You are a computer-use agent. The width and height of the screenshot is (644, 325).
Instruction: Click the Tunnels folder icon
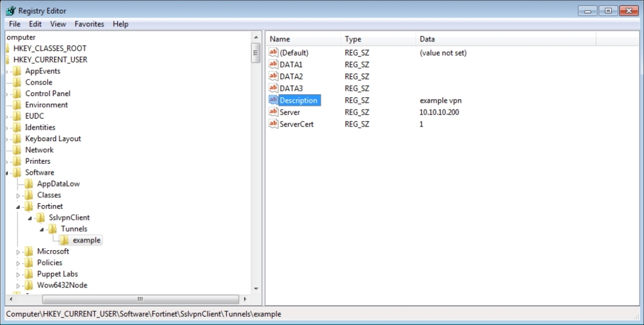pyautogui.click(x=53, y=229)
